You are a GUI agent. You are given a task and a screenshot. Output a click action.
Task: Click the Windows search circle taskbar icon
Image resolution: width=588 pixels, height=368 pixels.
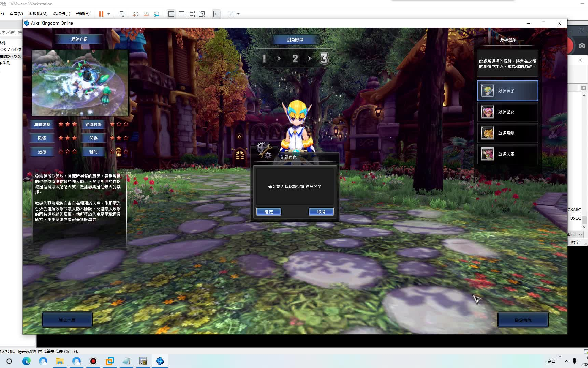9,361
